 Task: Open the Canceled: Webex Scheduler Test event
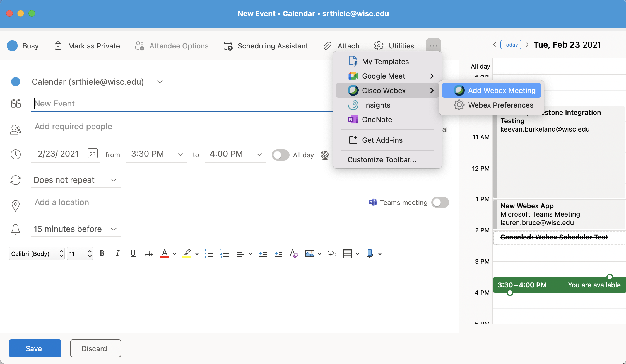pos(559,237)
